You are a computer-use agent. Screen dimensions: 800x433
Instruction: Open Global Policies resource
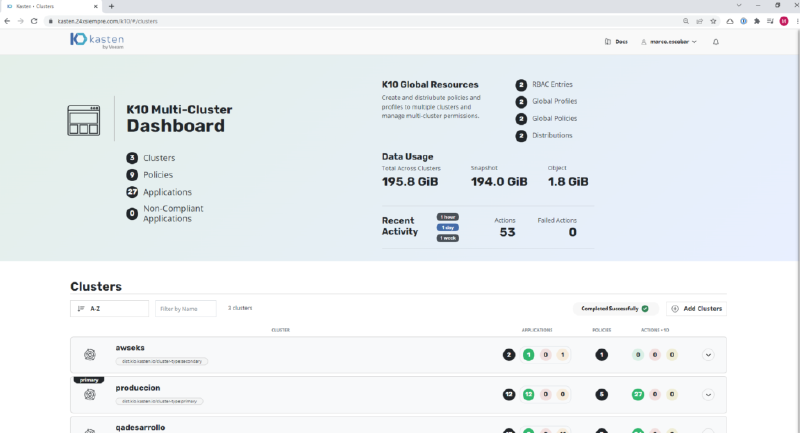point(555,118)
